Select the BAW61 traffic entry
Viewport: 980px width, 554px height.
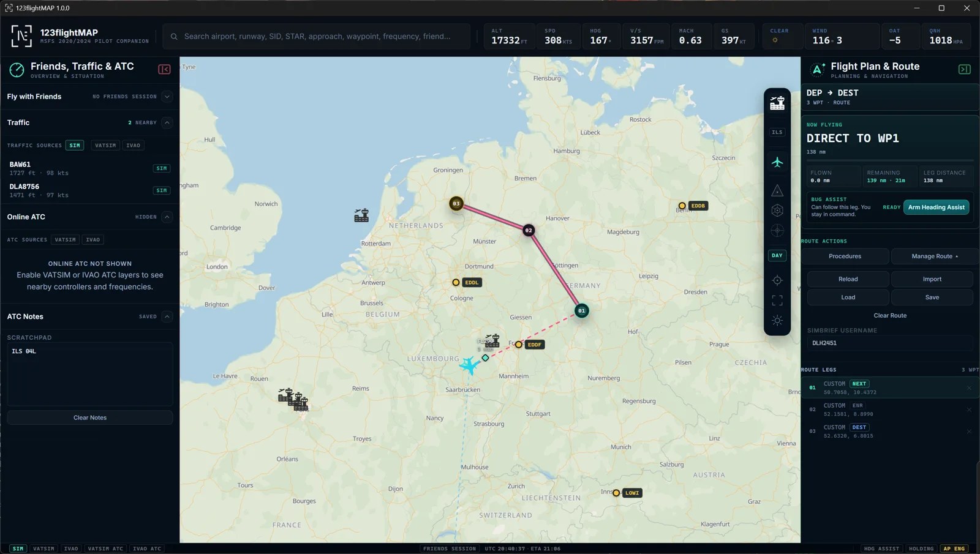89,168
